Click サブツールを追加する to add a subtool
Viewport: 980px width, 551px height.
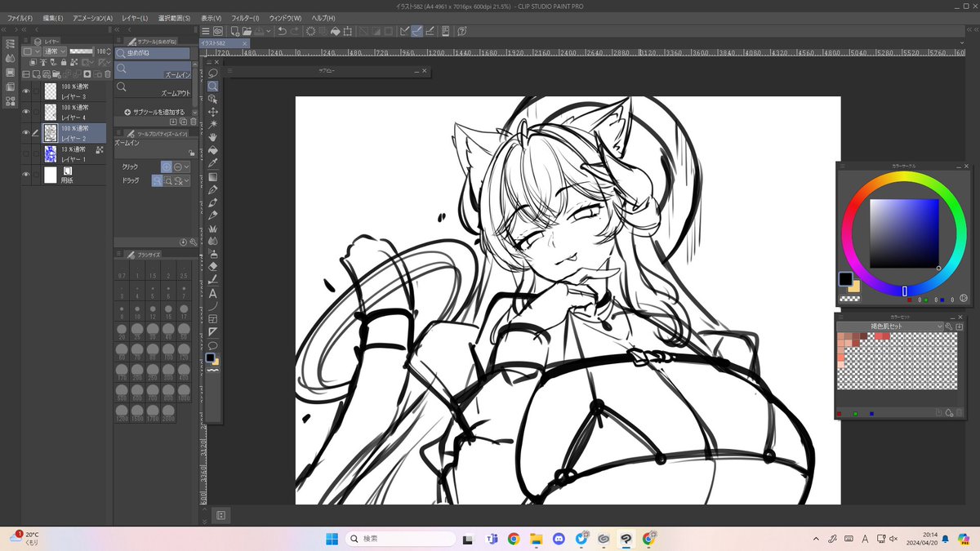point(155,112)
